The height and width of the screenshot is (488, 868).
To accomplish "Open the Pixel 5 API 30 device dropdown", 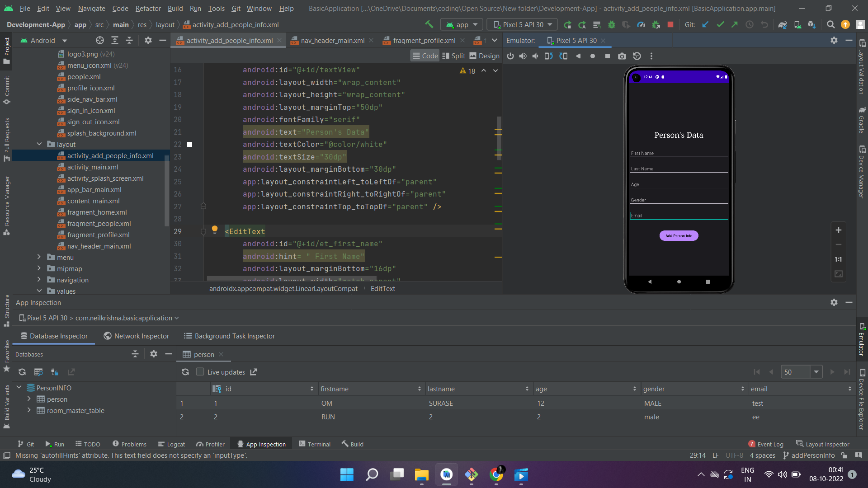I will point(523,25).
